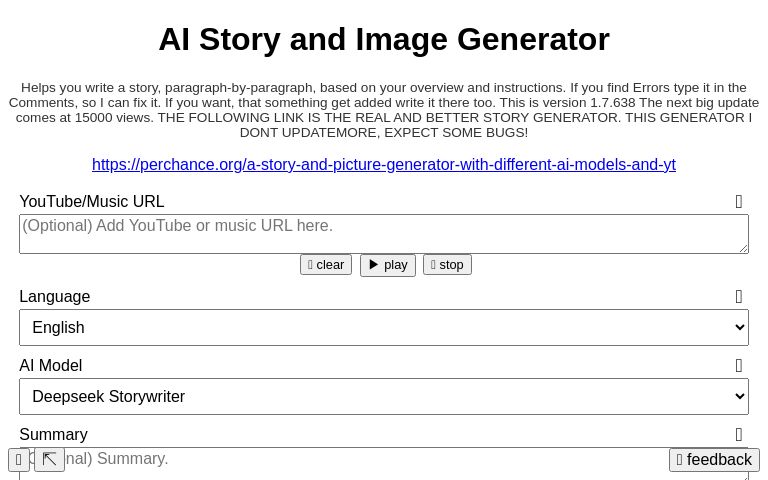This screenshot has width=768, height=480.
Task: Open the Language dropdown
Action: click(x=384, y=328)
